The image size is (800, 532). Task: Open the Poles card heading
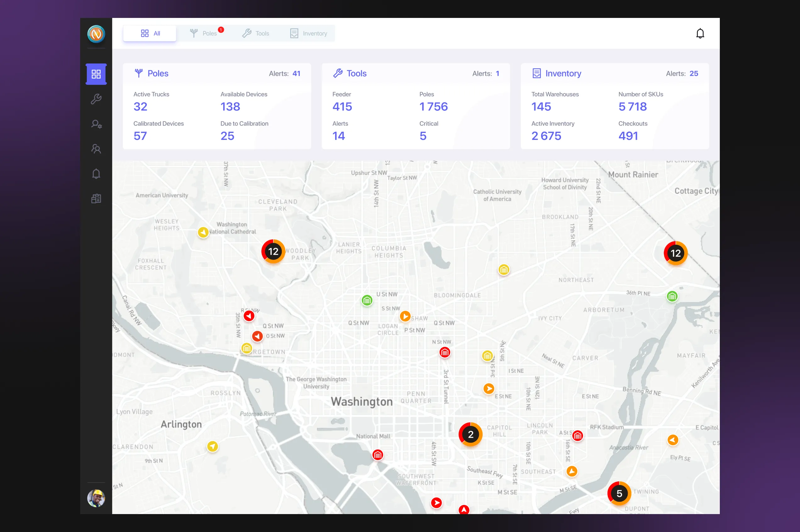(158, 73)
